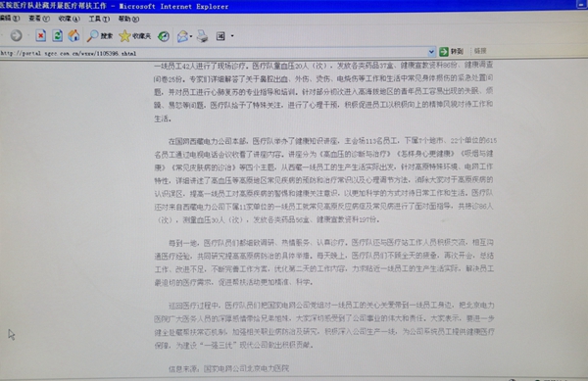Expand the Edit icon dropdown arrow
Image resolution: width=588 pixels, height=381 pixels.
click(x=232, y=36)
